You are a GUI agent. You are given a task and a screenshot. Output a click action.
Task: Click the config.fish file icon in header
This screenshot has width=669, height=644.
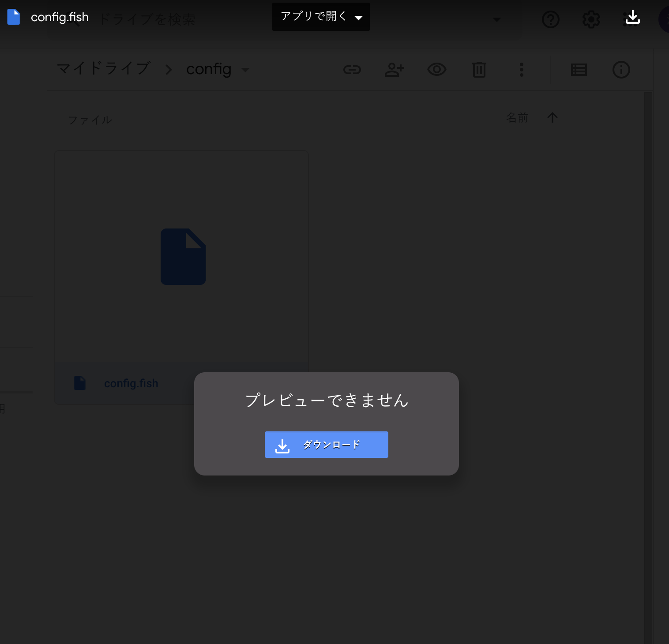coord(14,17)
